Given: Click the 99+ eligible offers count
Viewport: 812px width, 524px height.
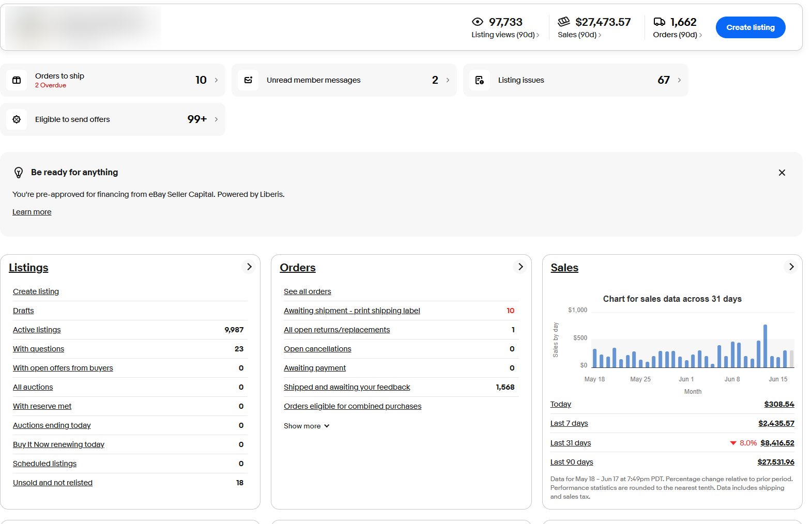Looking at the screenshot, I should click(x=197, y=119).
